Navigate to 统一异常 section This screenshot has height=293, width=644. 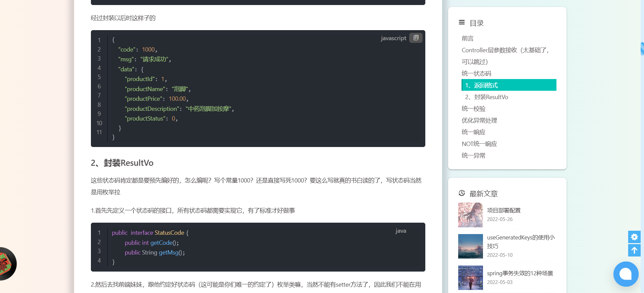point(474,156)
